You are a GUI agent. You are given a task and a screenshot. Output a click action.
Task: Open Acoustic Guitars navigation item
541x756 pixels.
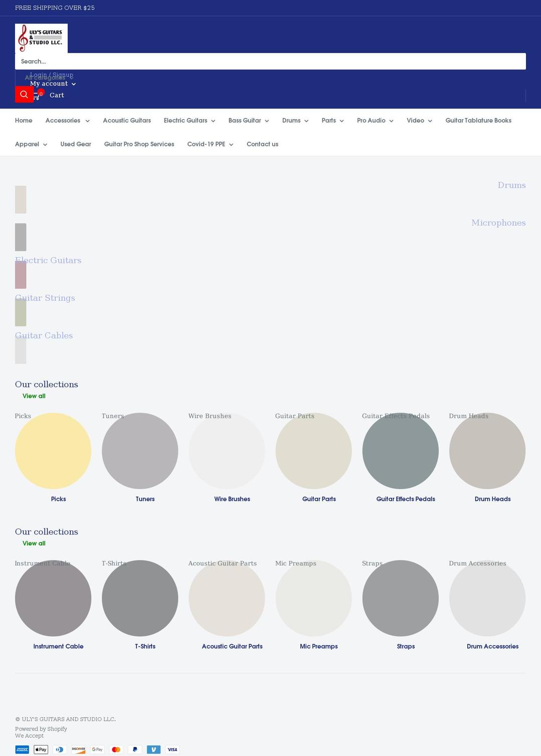[127, 120]
